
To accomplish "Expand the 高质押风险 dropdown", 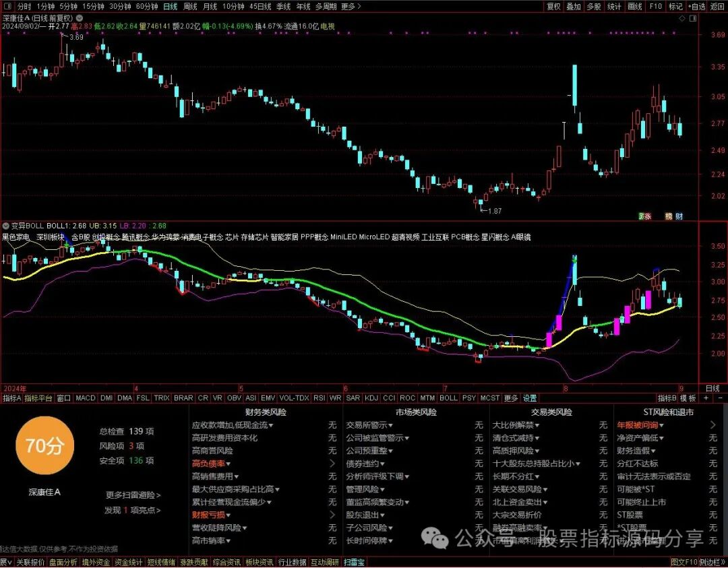I will click(516, 451).
